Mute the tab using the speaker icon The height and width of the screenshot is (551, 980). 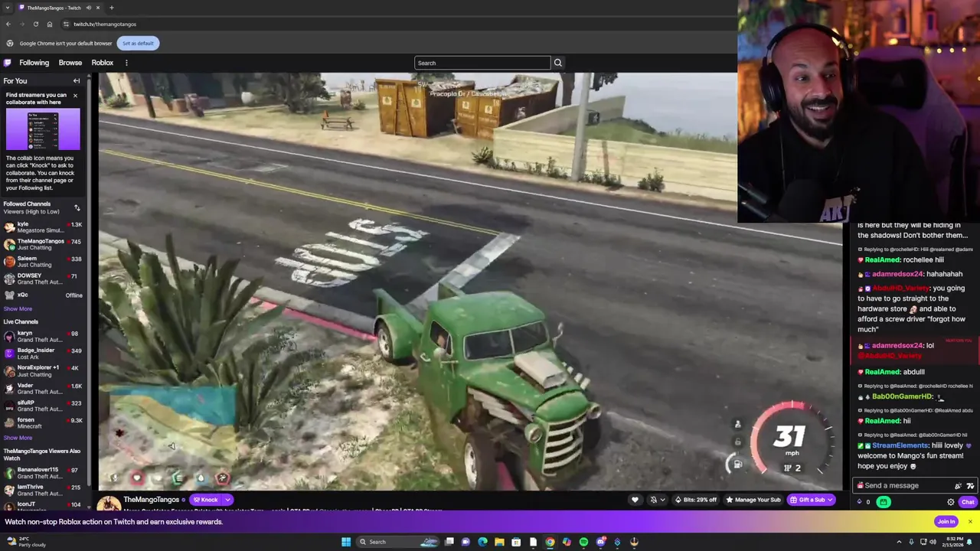click(88, 8)
